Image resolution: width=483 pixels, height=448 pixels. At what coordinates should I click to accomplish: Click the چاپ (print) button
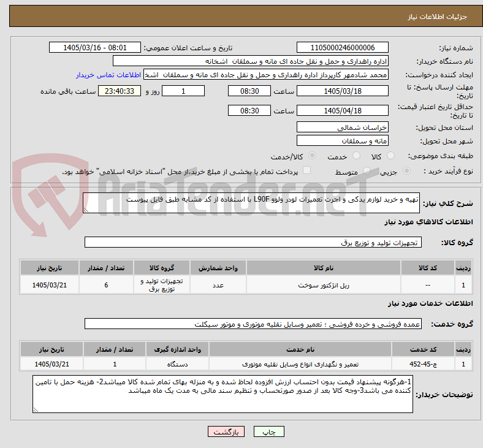(268, 432)
